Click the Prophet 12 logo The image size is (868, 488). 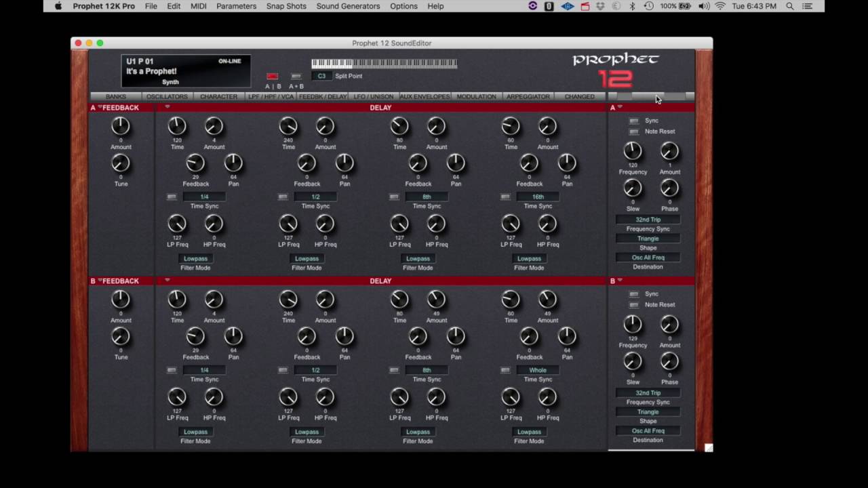[615, 70]
